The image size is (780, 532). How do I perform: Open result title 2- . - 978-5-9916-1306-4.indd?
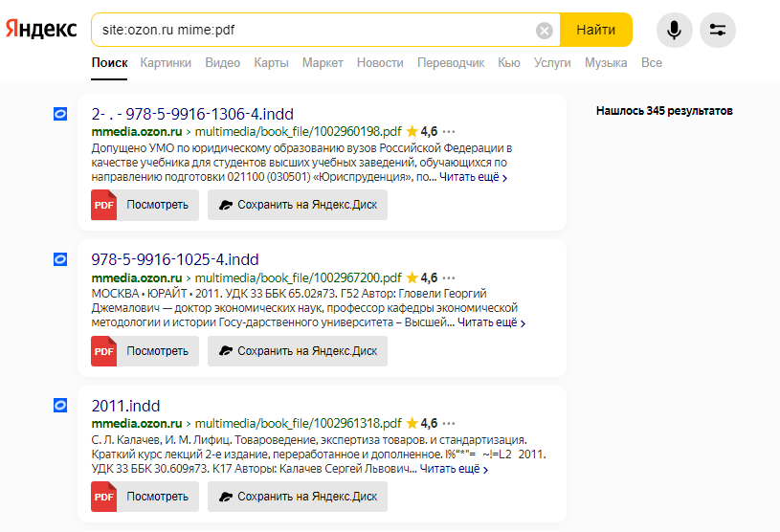pyautogui.click(x=192, y=114)
